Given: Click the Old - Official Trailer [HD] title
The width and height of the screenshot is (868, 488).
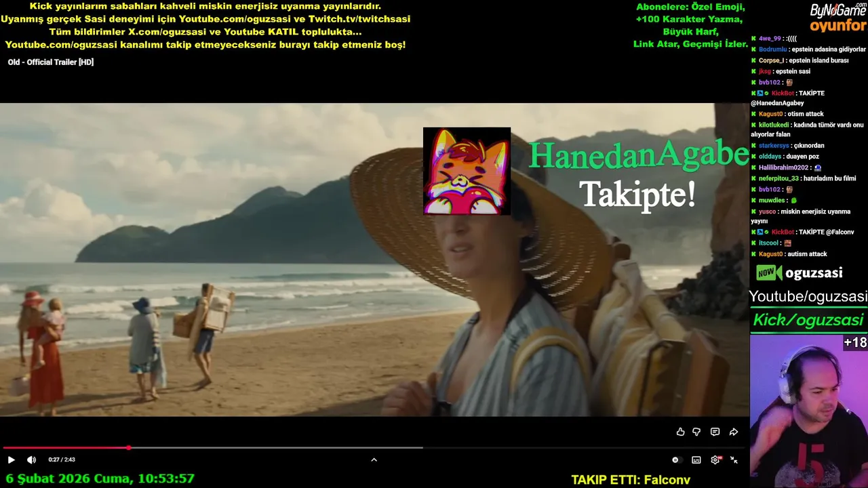Looking at the screenshot, I should click(51, 62).
